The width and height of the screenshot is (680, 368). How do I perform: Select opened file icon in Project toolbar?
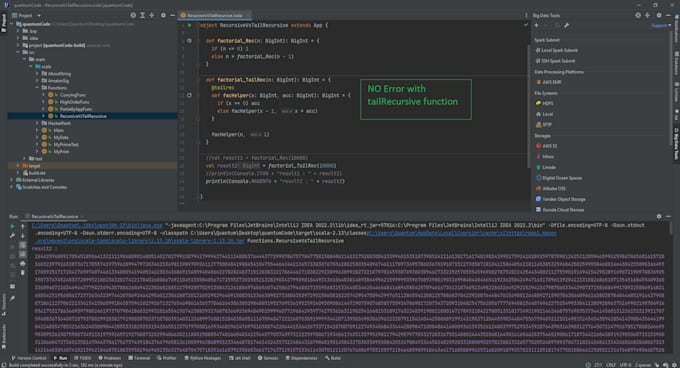133,15
